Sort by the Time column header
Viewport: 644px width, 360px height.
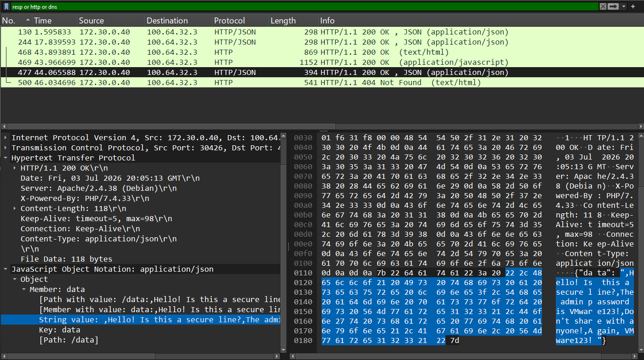pos(54,21)
